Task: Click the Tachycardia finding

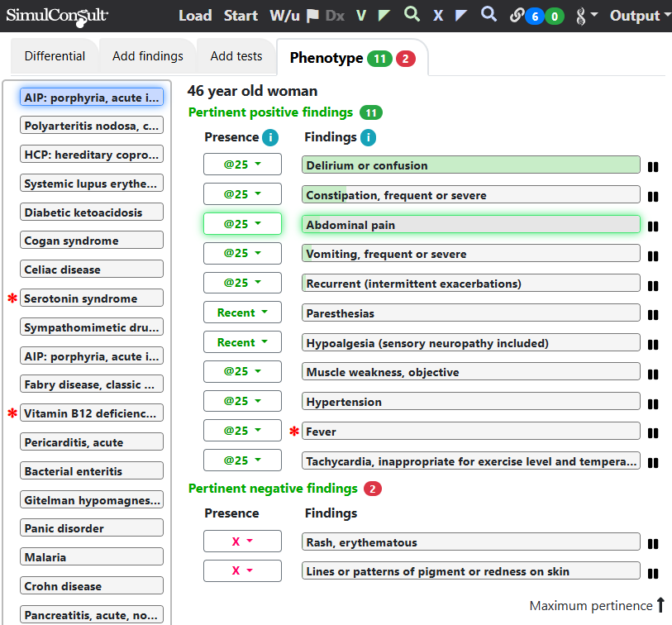Action: pos(471,460)
